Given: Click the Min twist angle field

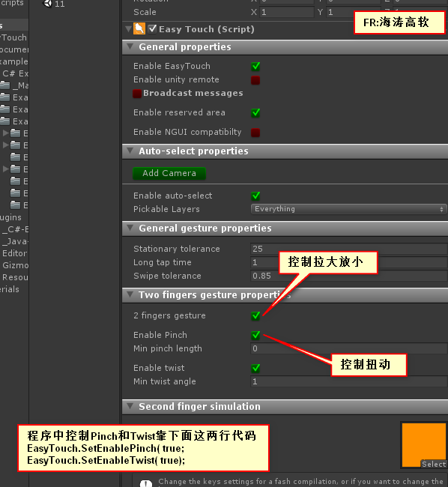Looking at the screenshot, I should pos(349,381).
